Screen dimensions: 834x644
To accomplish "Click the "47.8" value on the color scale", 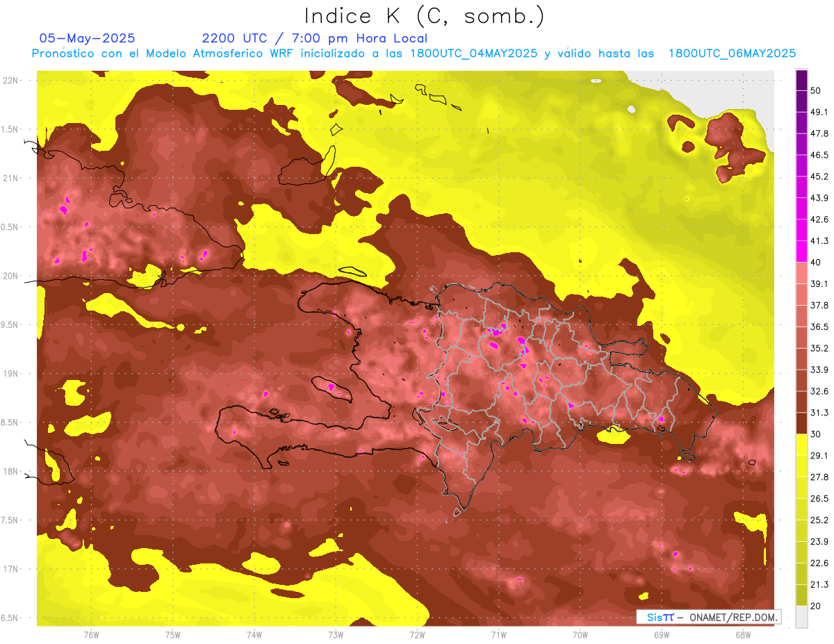I will [x=819, y=133].
